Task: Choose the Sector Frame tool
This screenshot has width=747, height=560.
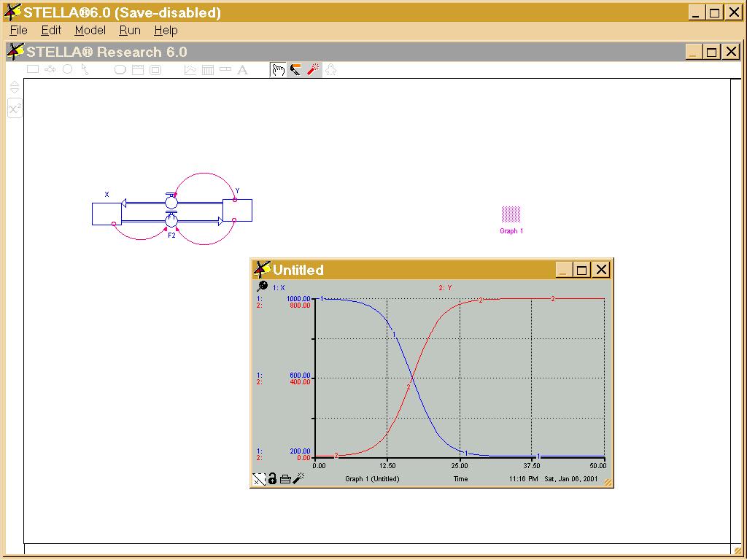Action: click(138, 70)
